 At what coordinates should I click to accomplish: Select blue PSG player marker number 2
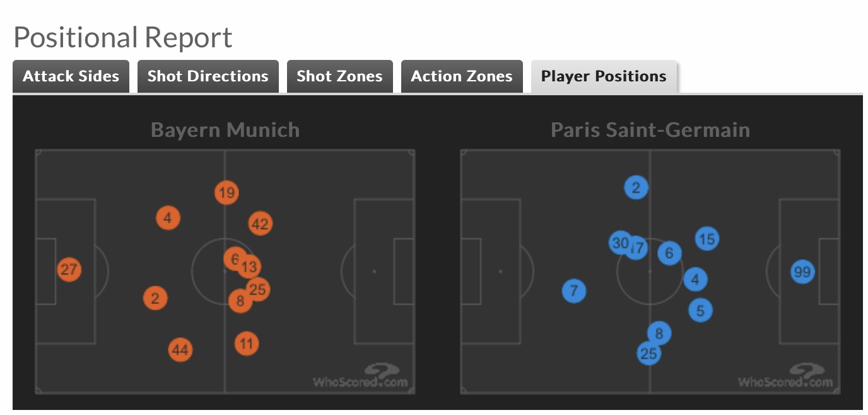[636, 187]
